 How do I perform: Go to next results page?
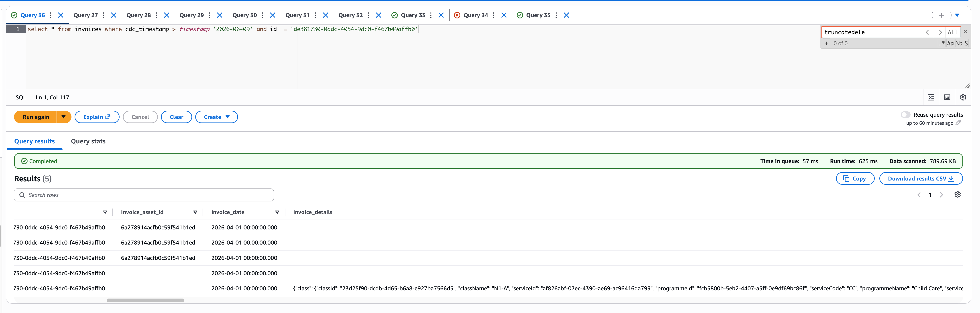pos(941,195)
